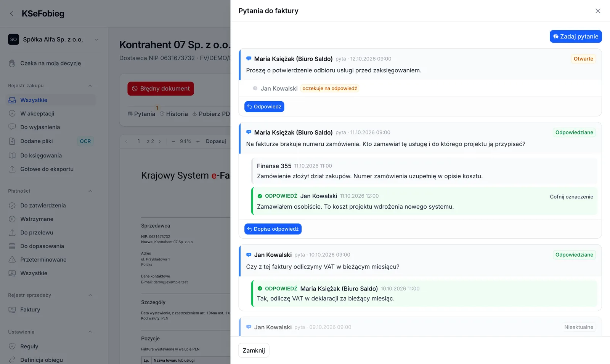Switch to the Historia tab
610x364 pixels.
174,114
